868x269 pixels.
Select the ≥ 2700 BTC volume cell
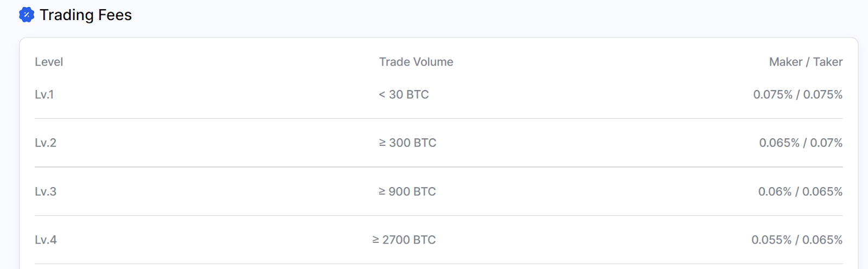[x=404, y=240]
